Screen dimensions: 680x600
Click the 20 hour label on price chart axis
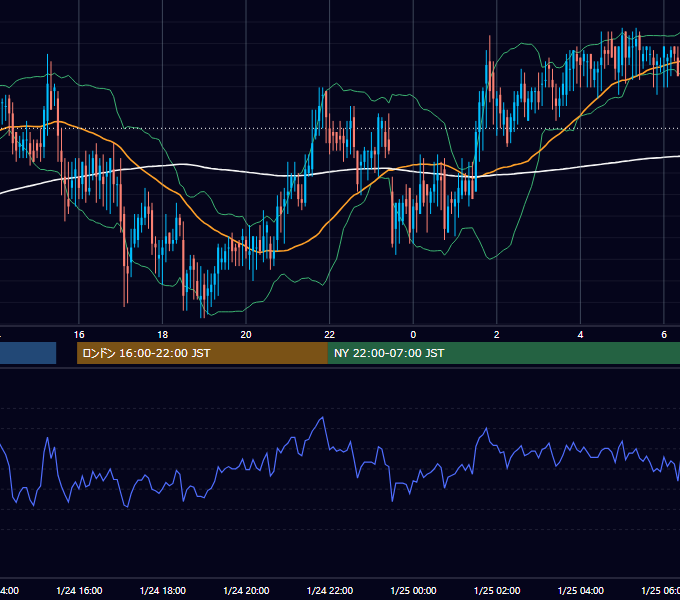[246, 335]
